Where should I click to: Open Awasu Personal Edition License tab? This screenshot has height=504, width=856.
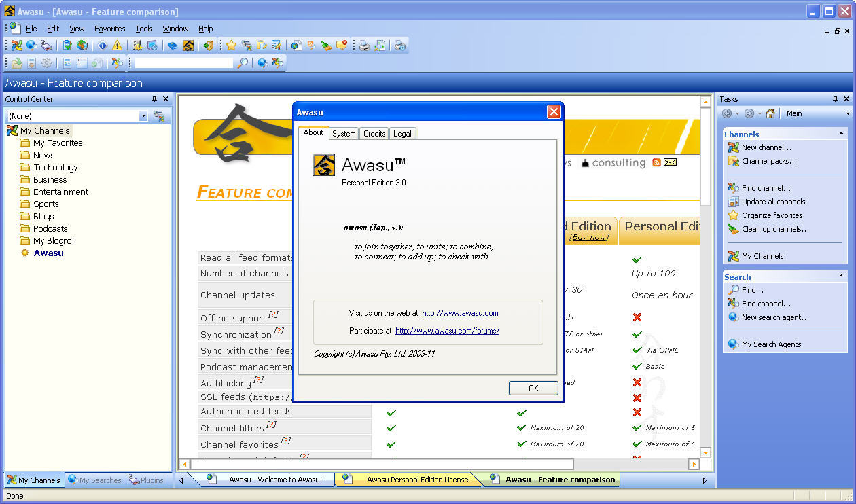[410, 480]
